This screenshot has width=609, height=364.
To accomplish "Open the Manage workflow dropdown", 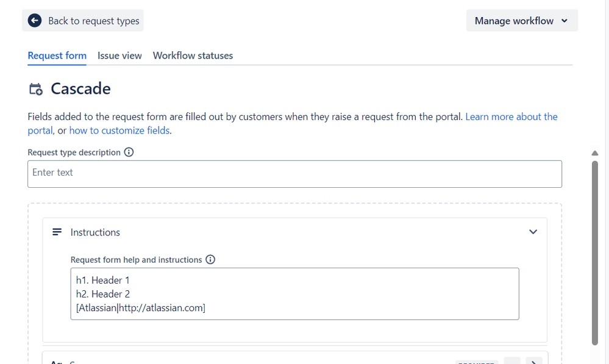I will (522, 21).
